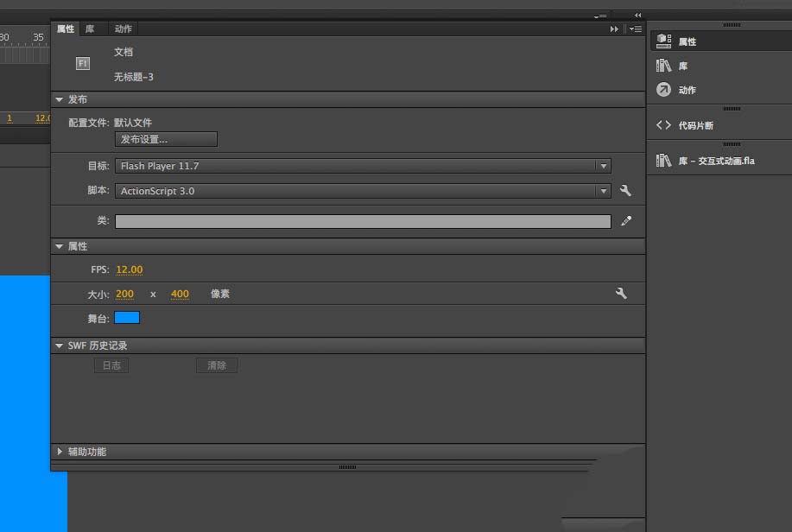Collapse dock using double left arrows
The height and width of the screenshot is (532, 792).
(x=637, y=16)
